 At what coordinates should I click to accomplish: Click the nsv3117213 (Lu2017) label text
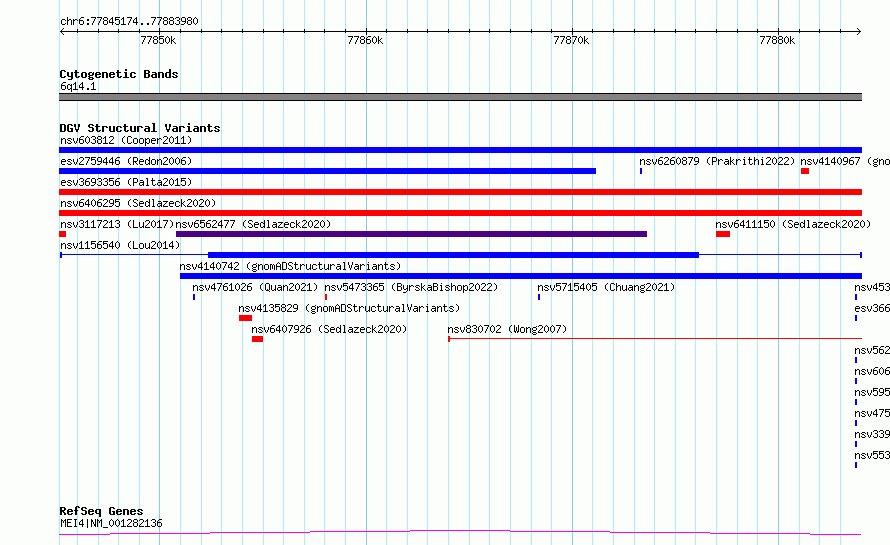[x=117, y=224]
